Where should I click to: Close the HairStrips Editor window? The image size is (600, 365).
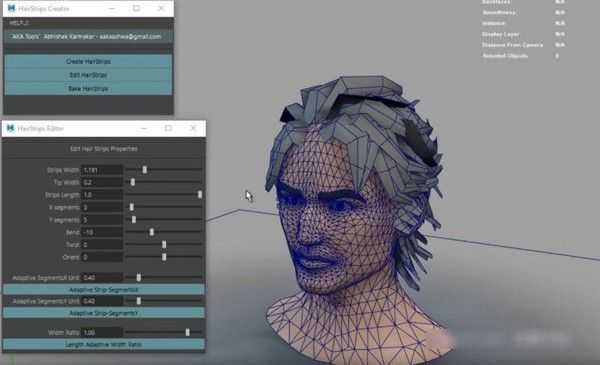click(193, 128)
